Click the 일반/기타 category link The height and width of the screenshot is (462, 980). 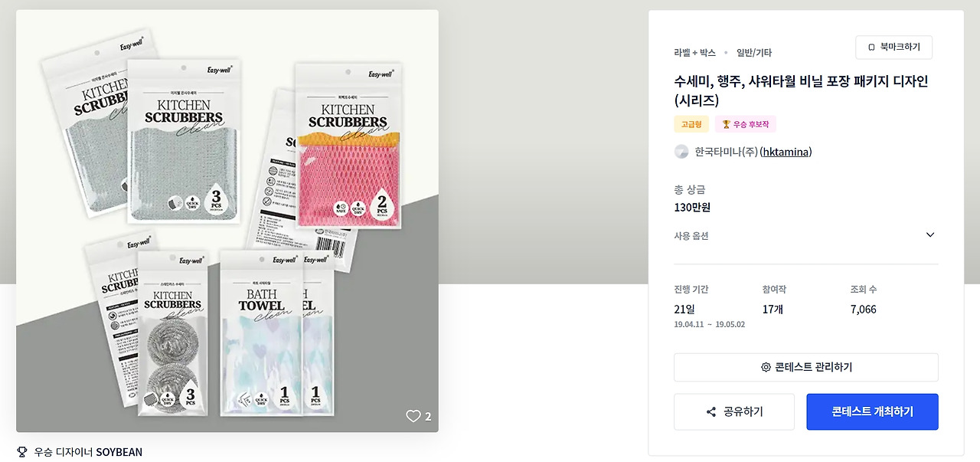tap(754, 53)
